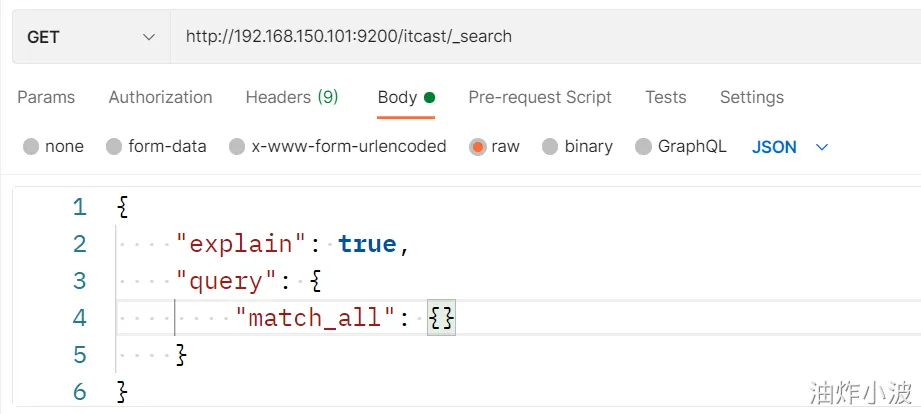
Task: Open the Pre-request Script tab
Action: click(540, 97)
